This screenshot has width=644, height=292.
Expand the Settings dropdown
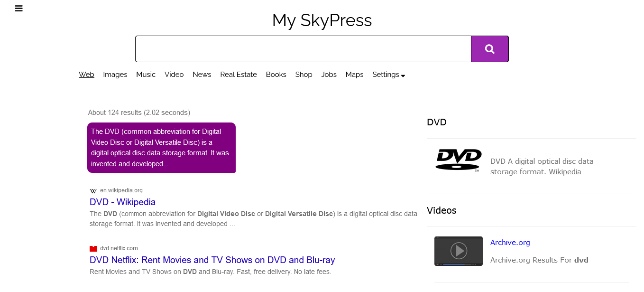coord(389,75)
